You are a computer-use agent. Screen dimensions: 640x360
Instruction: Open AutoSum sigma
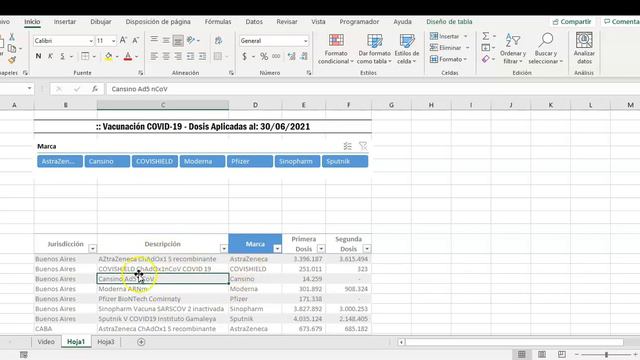(486, 36)
